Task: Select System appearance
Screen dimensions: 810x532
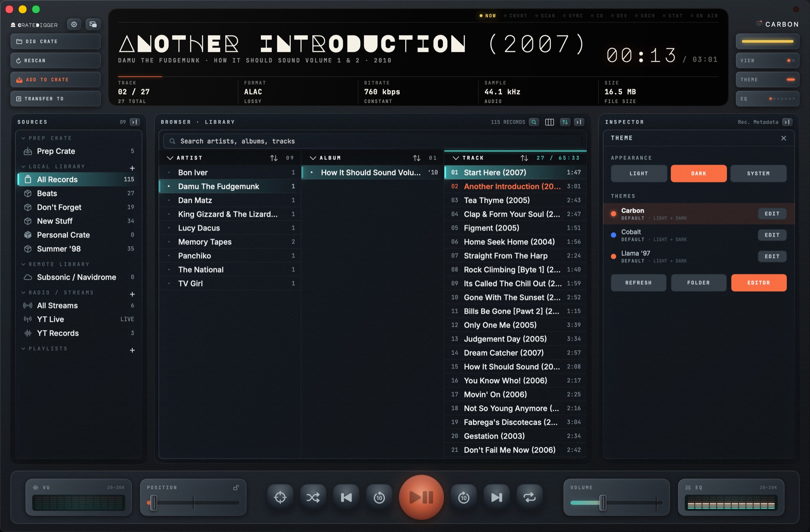Action: [x=759, y=173]
